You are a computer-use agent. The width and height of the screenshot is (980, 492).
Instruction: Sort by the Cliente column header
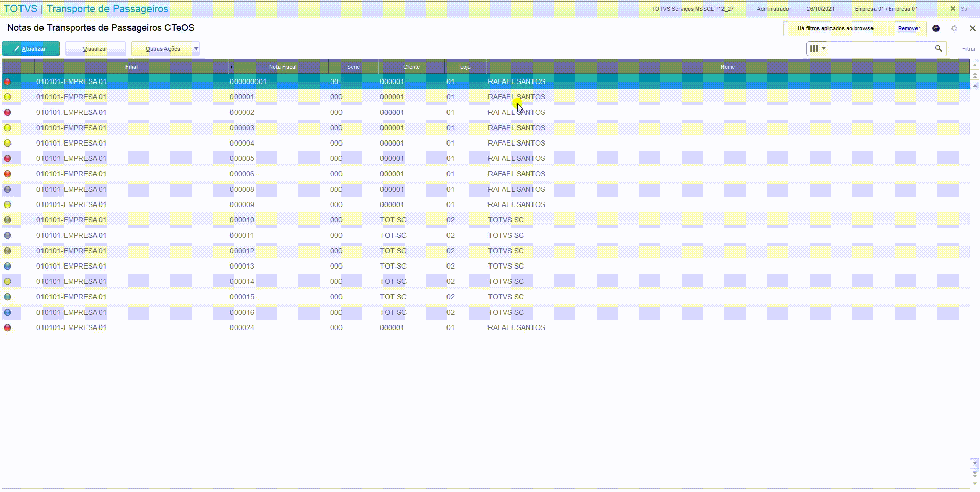pos(412,67)
